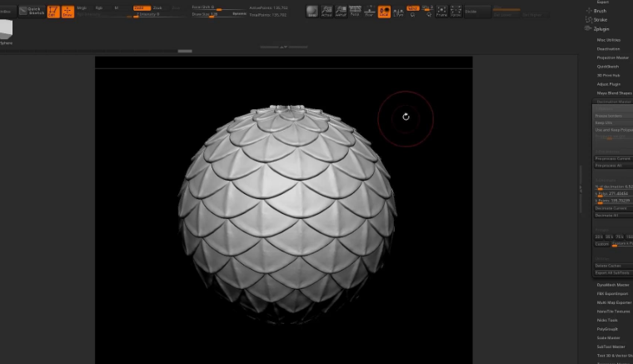Adjust the k Polys slider
Viewport: 633px width, 364px height.
pyautogui.click(x=613, y=194)
